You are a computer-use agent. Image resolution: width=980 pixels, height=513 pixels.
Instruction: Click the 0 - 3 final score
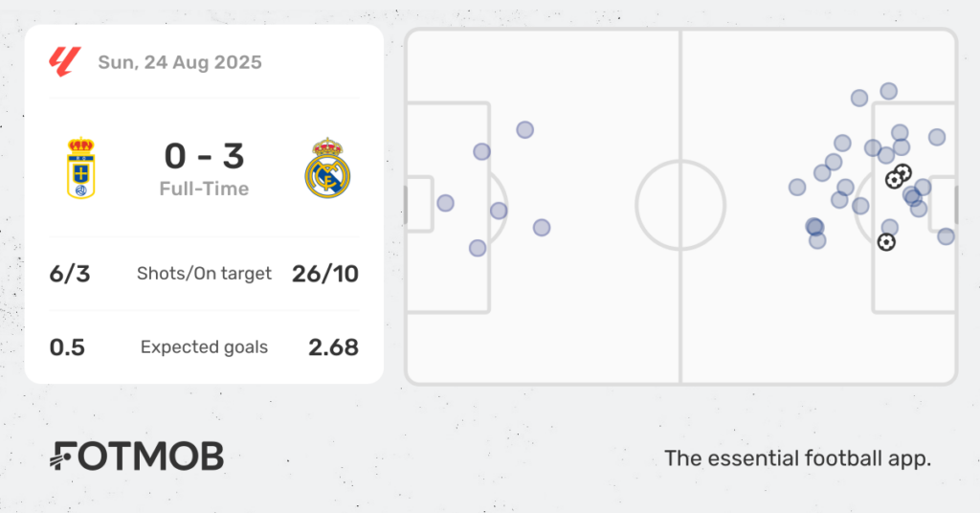tap(205, 156)
